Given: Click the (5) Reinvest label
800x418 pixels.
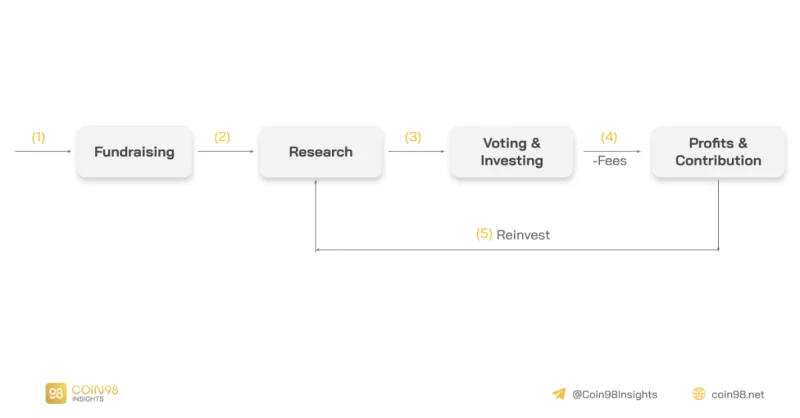Looking at the screenshot, I should tap(513, 234).
